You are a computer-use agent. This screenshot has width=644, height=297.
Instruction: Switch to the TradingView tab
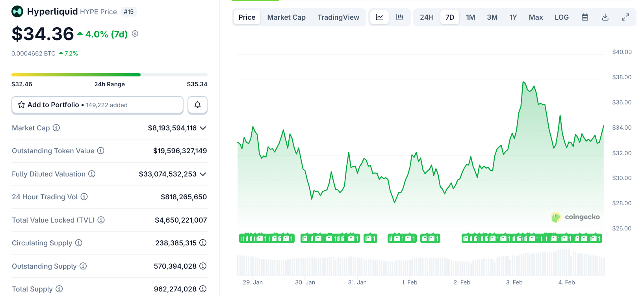pyautogui.click(x=338, y=17)
